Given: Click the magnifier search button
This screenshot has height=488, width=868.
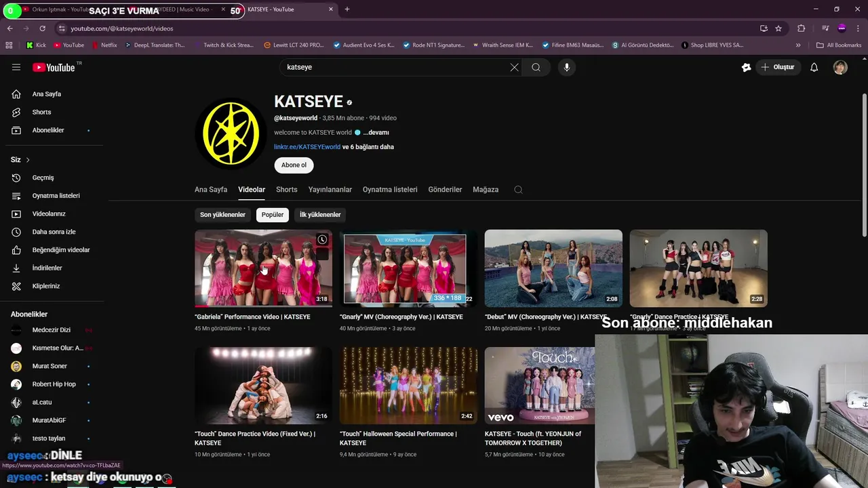Looking at the screenshot, I should tap(536, 67).
